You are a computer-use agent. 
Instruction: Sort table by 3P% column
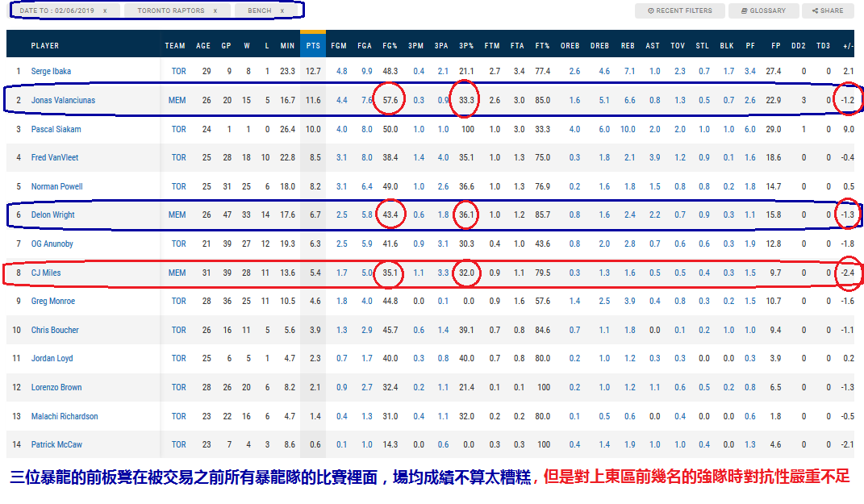(466, 46)
